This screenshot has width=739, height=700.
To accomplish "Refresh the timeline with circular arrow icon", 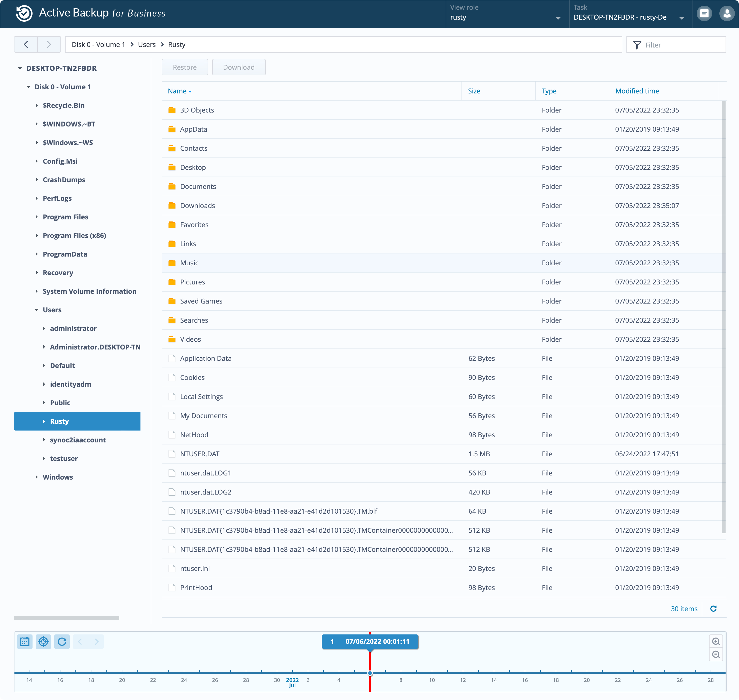I will click(x=62, y=641).
